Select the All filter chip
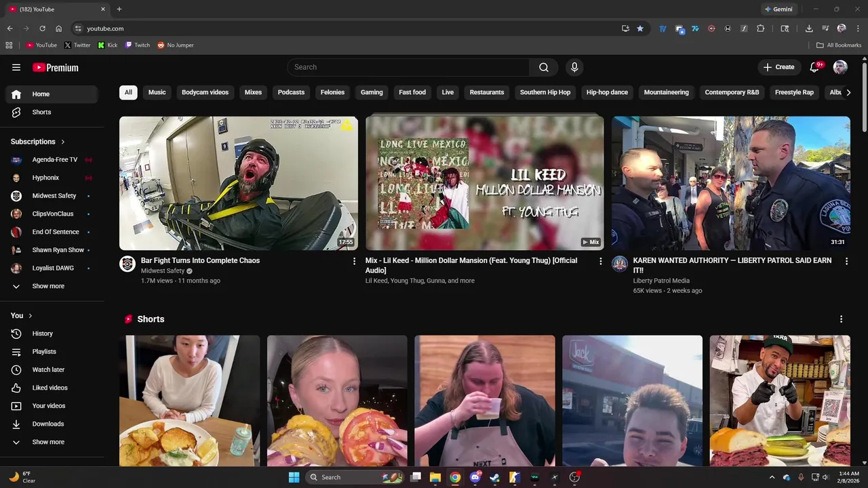Screen dimensions: 868x488 coord(128,92)
